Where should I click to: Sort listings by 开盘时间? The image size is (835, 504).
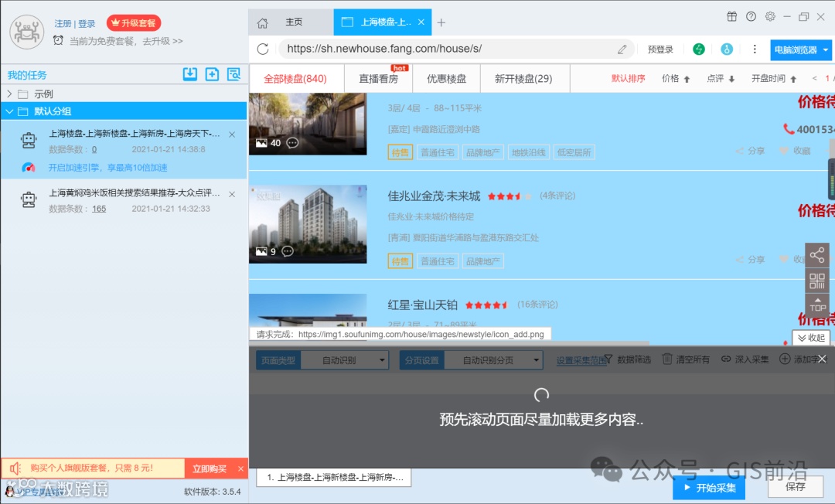click(774, 79)
